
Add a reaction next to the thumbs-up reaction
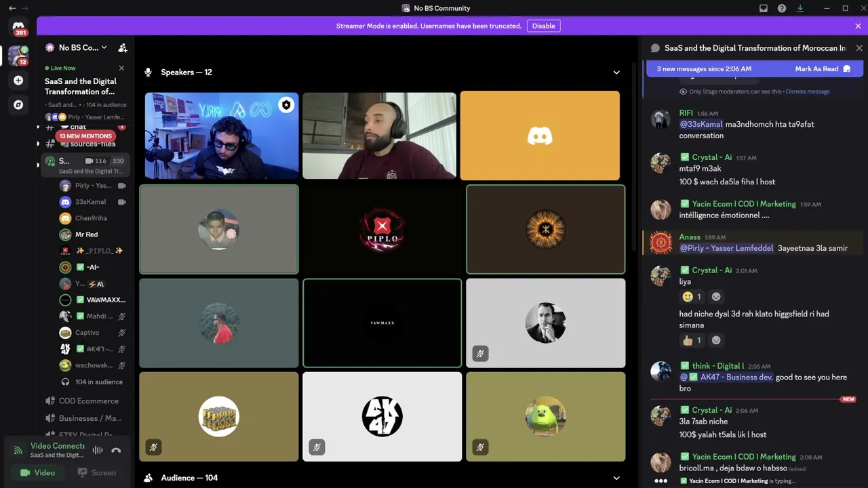(716, 340)
